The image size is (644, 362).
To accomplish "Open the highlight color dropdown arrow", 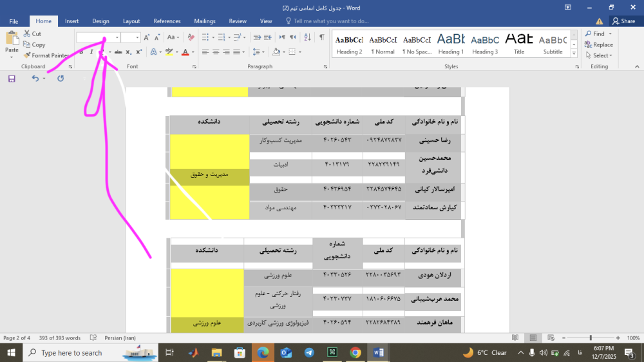I will coord(177,52).
